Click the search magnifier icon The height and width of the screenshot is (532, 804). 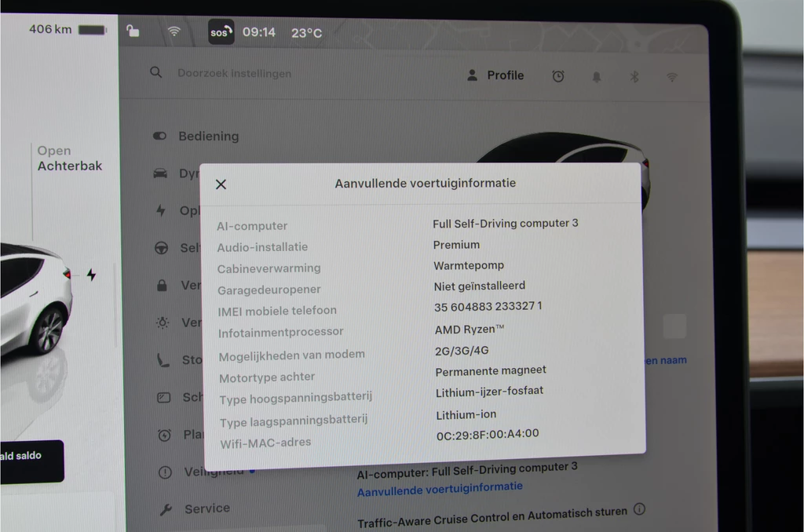(156, 72)
